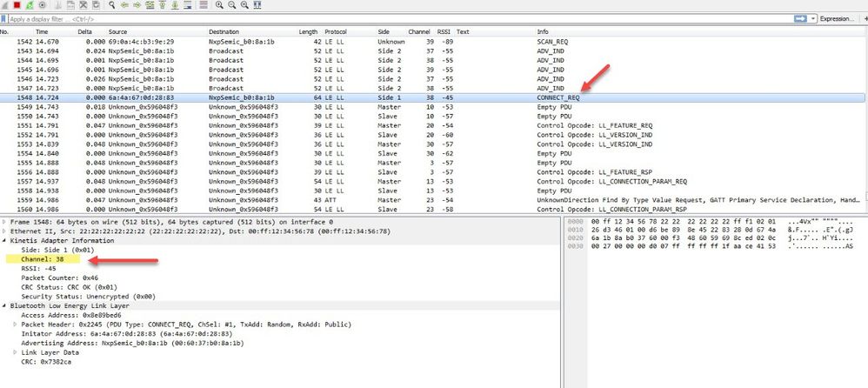868x388 pixels.
Task: Click the Go to specified packet icon
Action: tap(150, 5)
